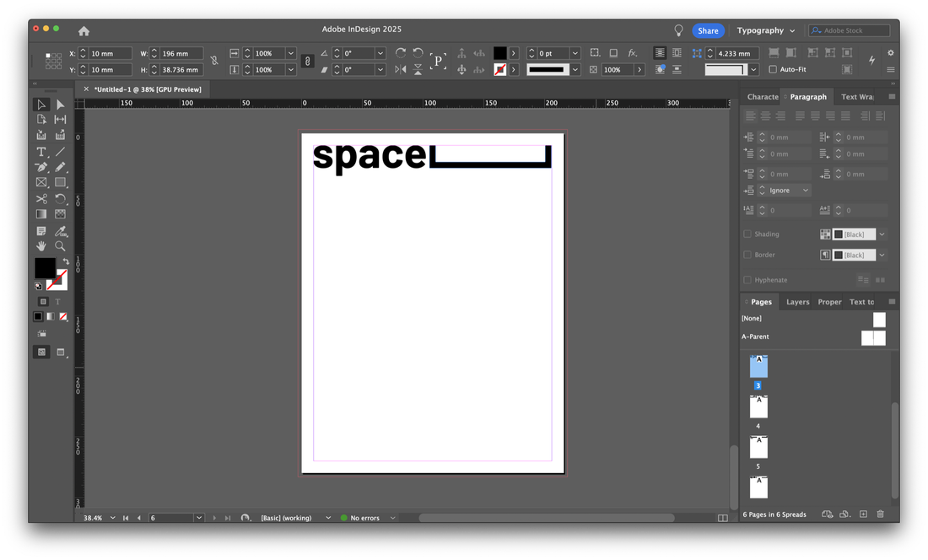This screenshot has width=928, height=560.
Task: Select the Rectangle Frame tool
Action: (x=40, y=183)
